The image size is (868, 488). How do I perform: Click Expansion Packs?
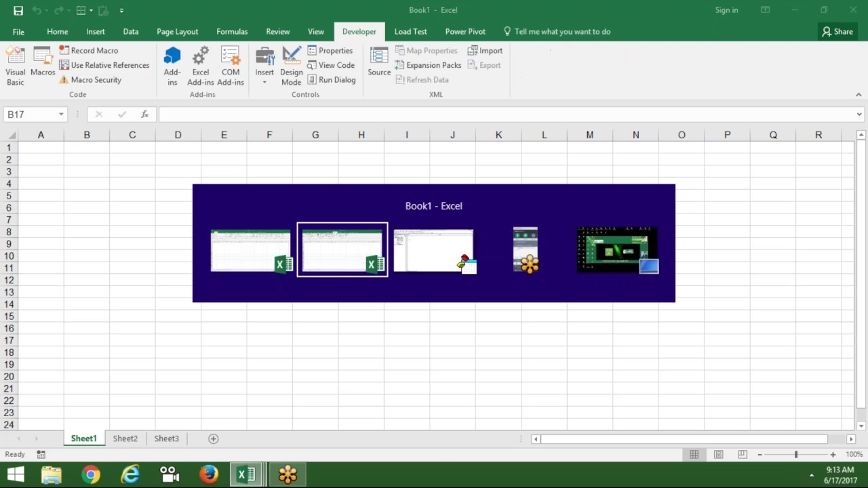point(428,65)
